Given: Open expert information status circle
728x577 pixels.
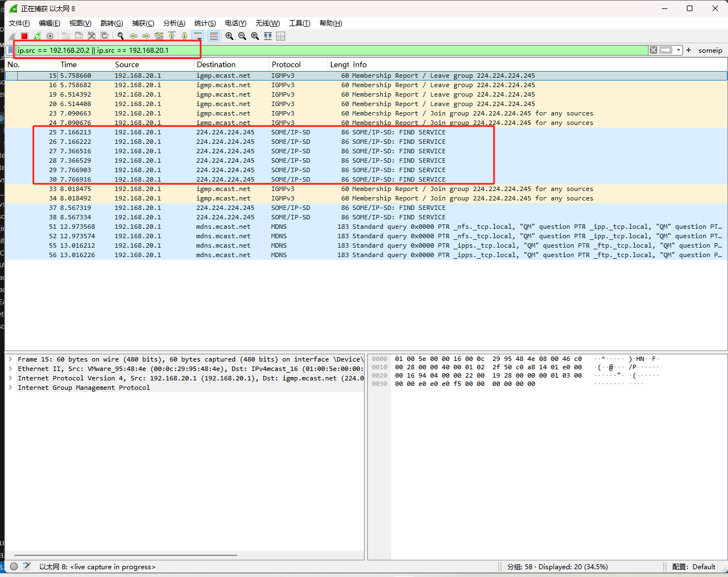Looking at the screenshot, I should point(14,566).
